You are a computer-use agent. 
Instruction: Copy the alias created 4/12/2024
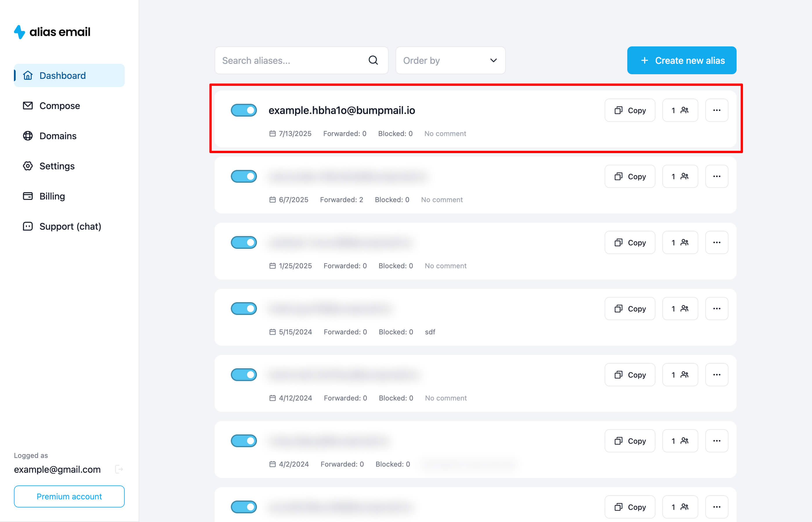coord(630,375)
